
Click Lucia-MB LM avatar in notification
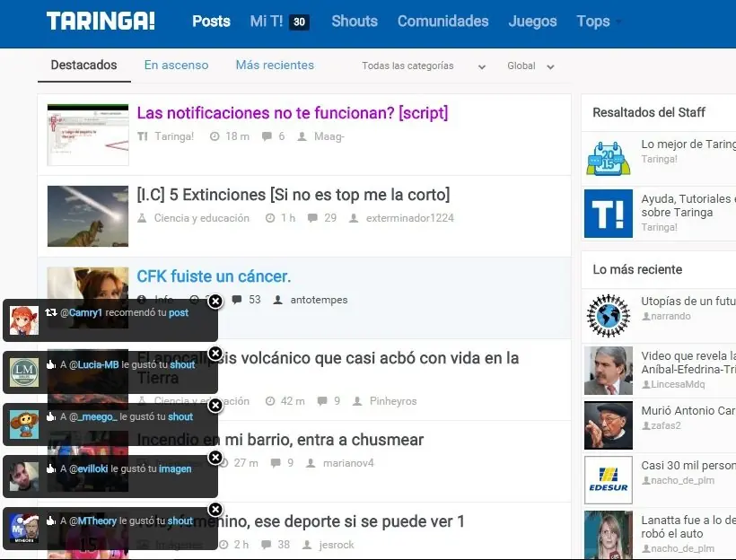tap(24, 372)
